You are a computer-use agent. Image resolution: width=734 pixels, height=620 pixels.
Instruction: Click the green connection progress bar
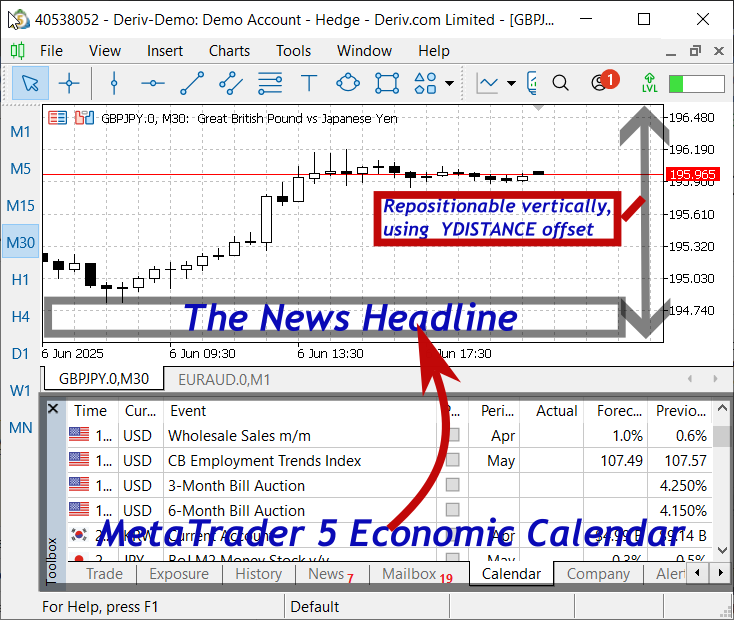pos(697,84)
